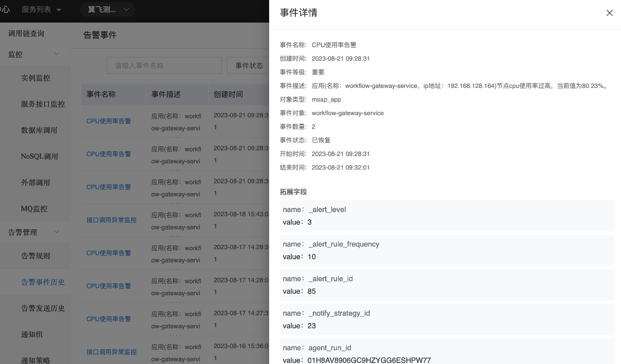Viewport: 621px width, 364px height.
Task: Open 告警发送历史 in sidebar
Action: 43,309
